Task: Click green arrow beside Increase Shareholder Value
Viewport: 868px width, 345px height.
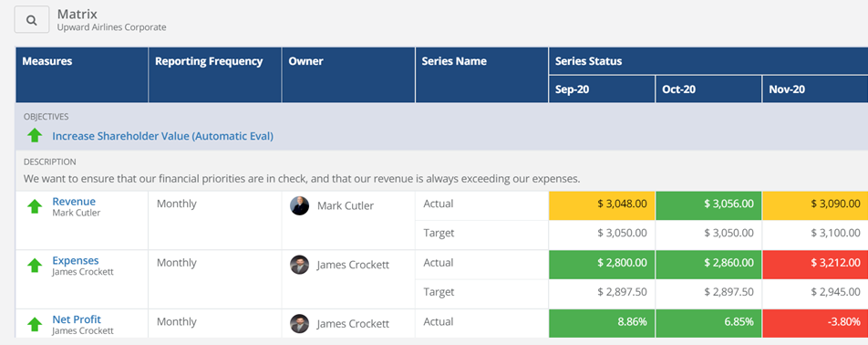Action: (x=35, y=135)
